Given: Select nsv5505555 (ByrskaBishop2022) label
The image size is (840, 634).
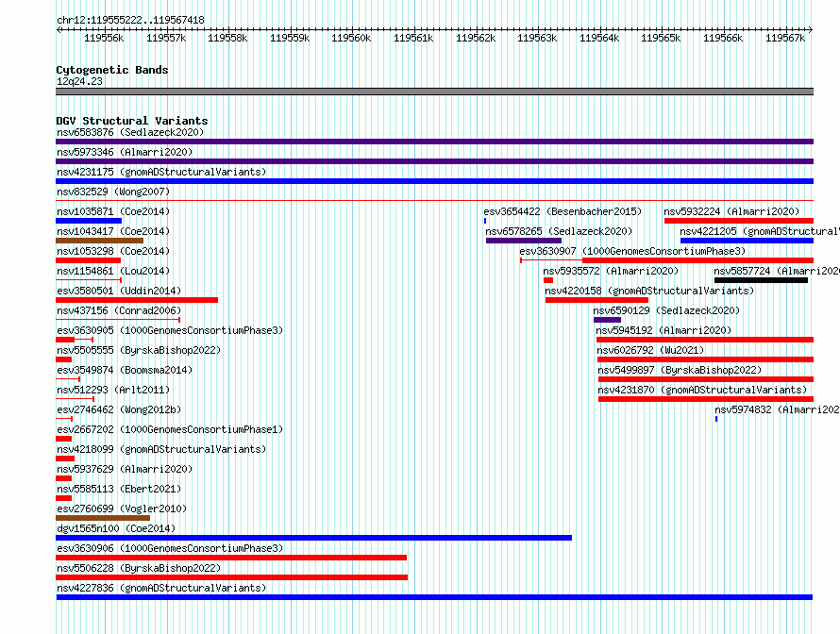Looking at the screenshot, I should click(139, 350).
